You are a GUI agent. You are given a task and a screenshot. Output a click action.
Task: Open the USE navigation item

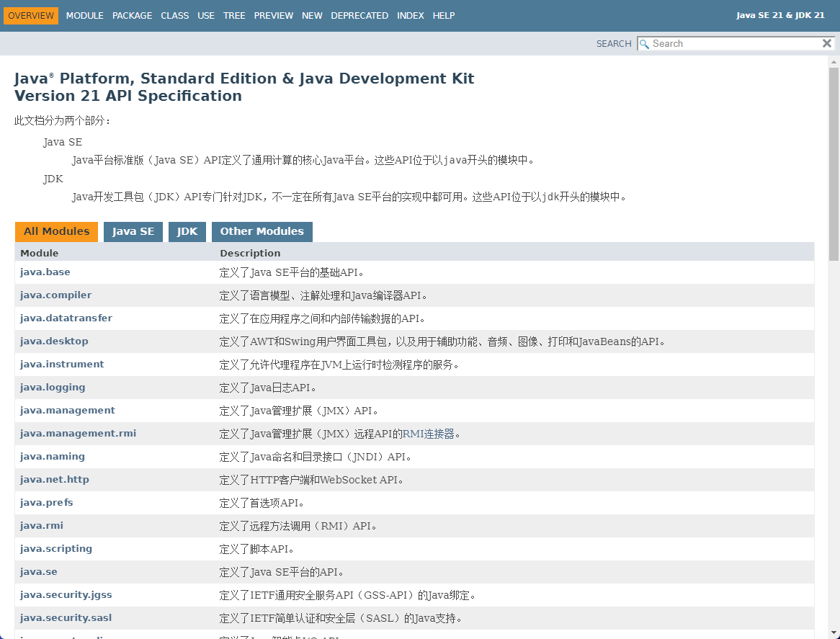point(206,16)
